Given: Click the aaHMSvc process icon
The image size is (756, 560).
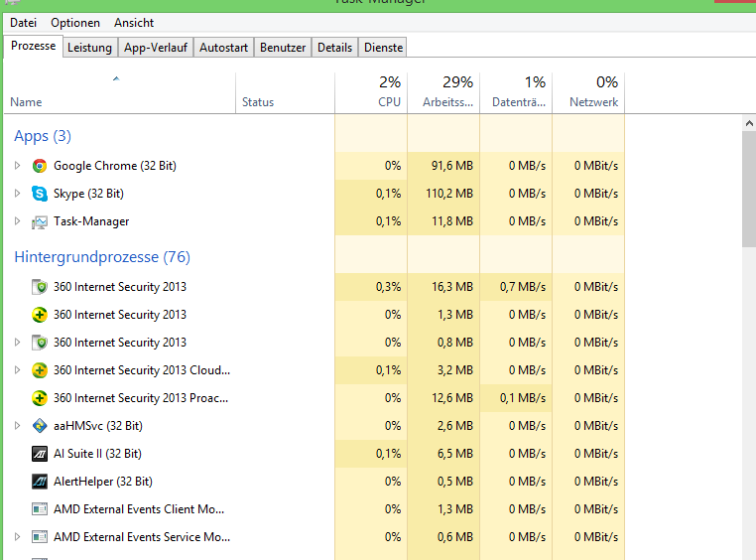Looking at the screenshot, I should coord(40,426).
